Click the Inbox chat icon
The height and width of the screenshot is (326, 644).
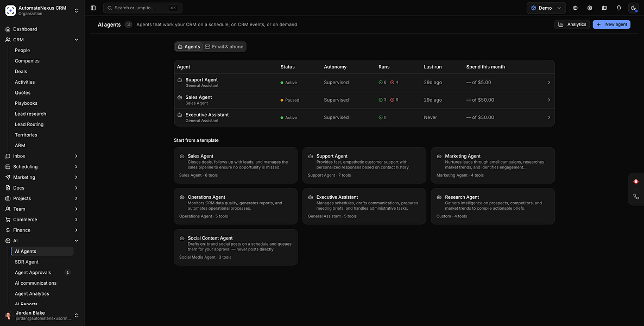8,156
